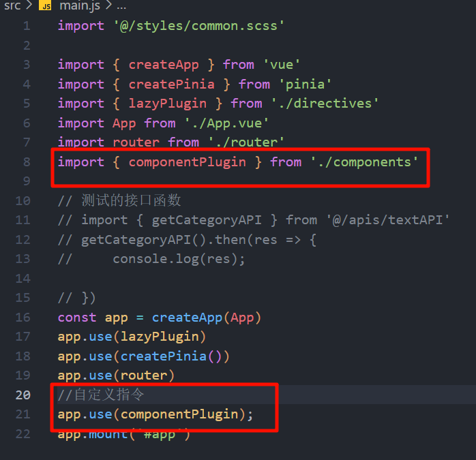Viewport: 476px width, 460px height.
Task: Click the JS file icon in breadcrumb
Action: [45, 6]
